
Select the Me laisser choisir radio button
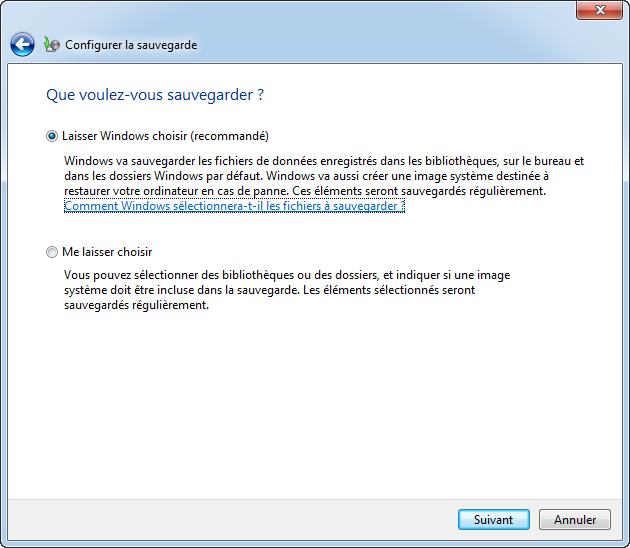pyautogui.click(x=52, y=252)
